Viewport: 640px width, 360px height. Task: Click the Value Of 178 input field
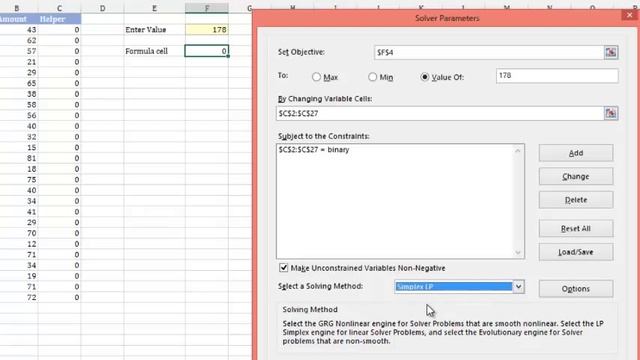557,76
